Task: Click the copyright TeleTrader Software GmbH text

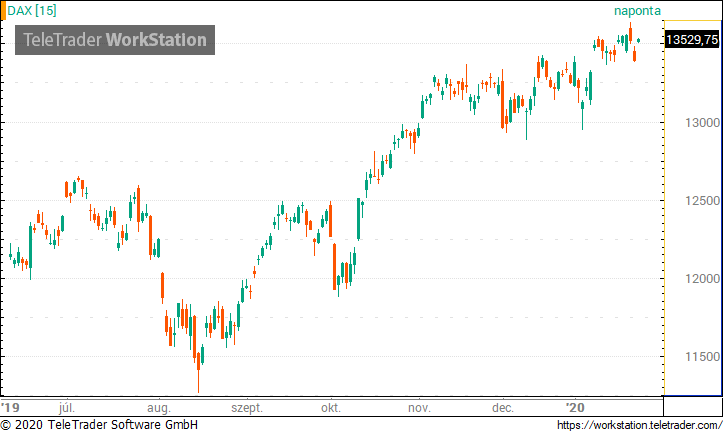Action: 99,424
